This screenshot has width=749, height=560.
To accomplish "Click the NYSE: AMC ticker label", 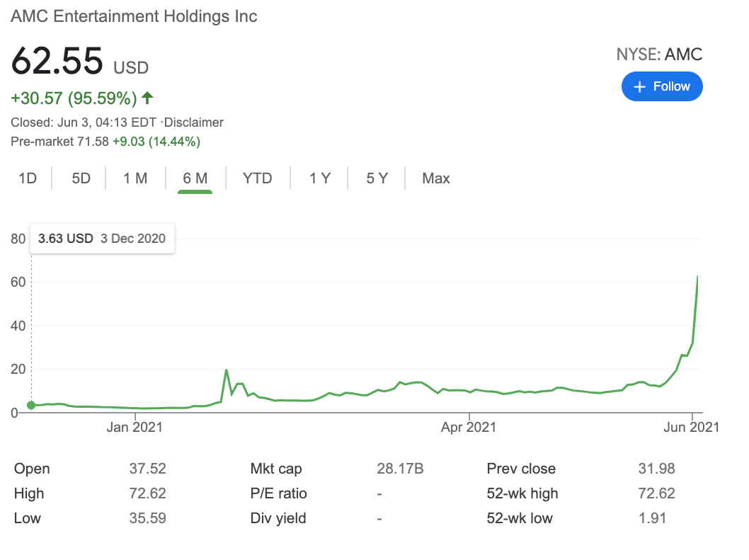I will click(660, 55).
